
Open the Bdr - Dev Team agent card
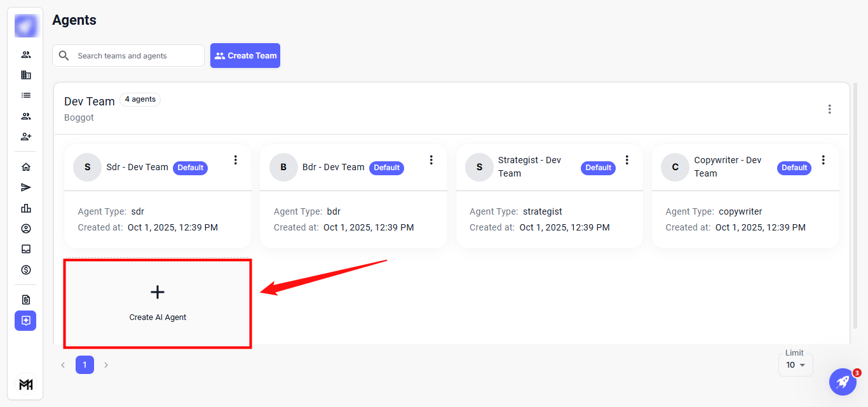tap(353, 210)
